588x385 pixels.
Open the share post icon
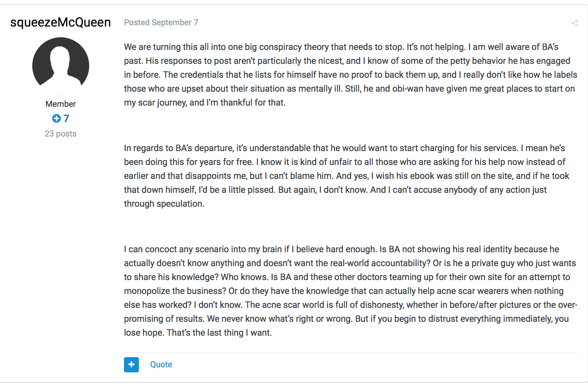[x=574, y=23]
